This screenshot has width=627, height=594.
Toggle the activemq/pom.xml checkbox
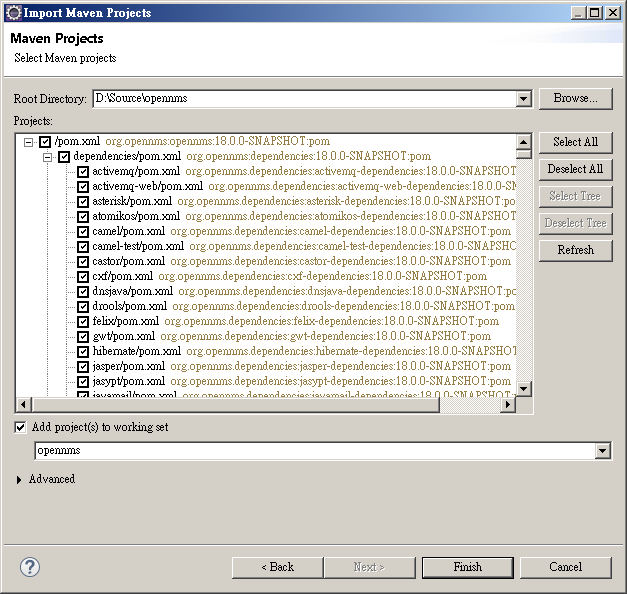83,172
